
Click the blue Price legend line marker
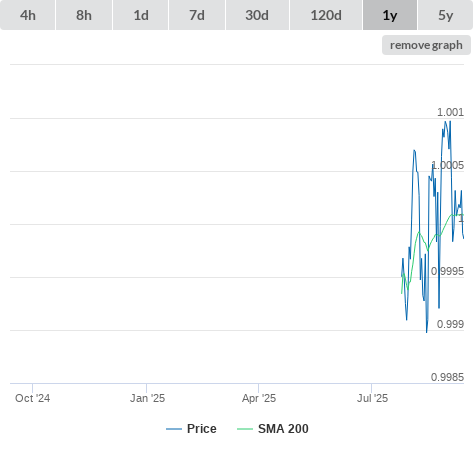174,429
